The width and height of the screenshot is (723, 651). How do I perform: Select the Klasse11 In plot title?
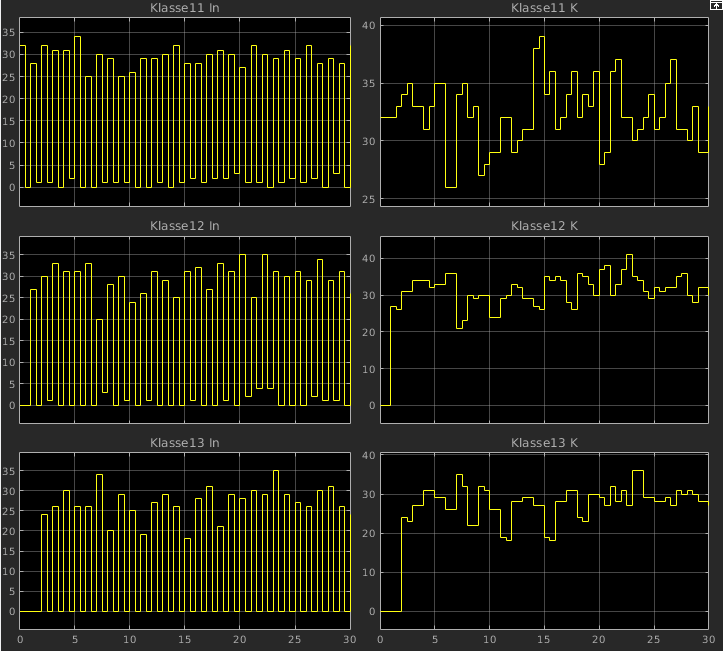pos(184,8)
